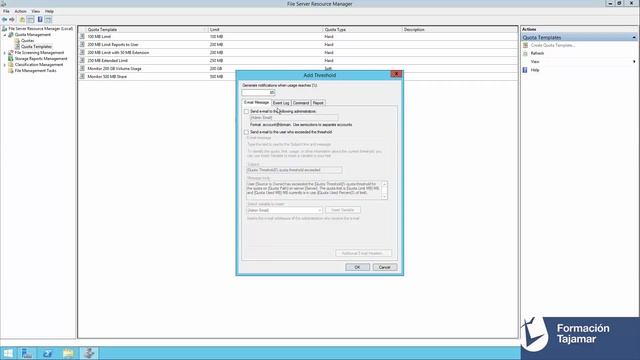Click the Help icon in the Actions pane
Viewport: 640px width, 360px height.
[525, 70]
